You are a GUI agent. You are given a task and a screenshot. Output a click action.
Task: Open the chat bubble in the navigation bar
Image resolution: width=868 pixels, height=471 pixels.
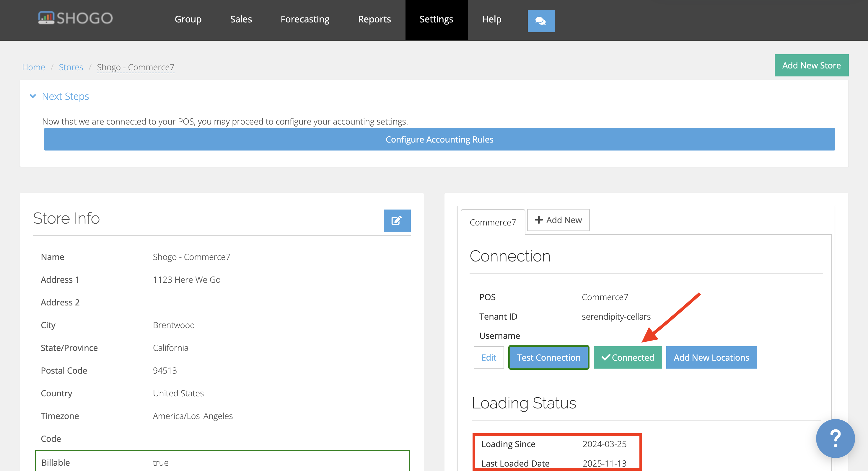(541, 21)
